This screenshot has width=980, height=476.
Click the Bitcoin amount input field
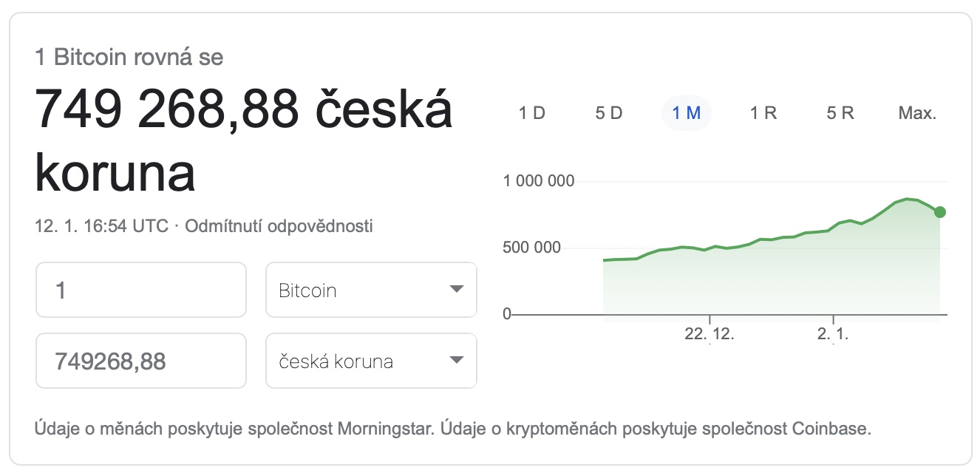(x=140, y=290)
